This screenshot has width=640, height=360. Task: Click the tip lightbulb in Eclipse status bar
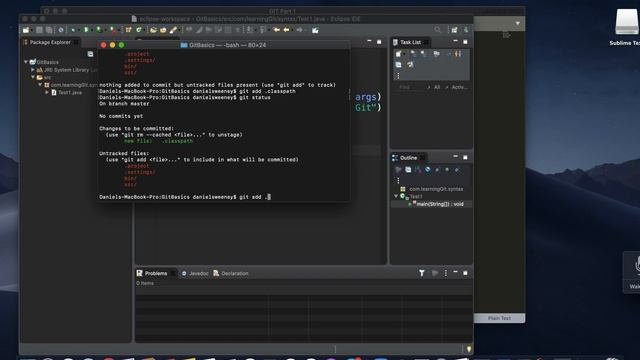click(469, 349)
